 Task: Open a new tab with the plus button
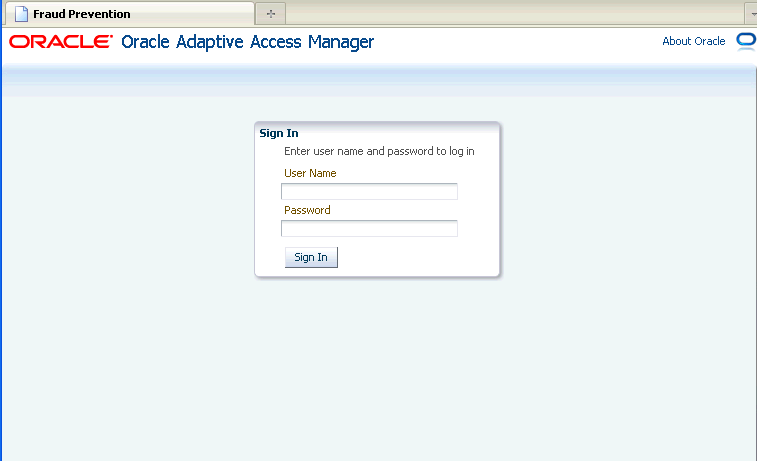click(x=270, y=14)
